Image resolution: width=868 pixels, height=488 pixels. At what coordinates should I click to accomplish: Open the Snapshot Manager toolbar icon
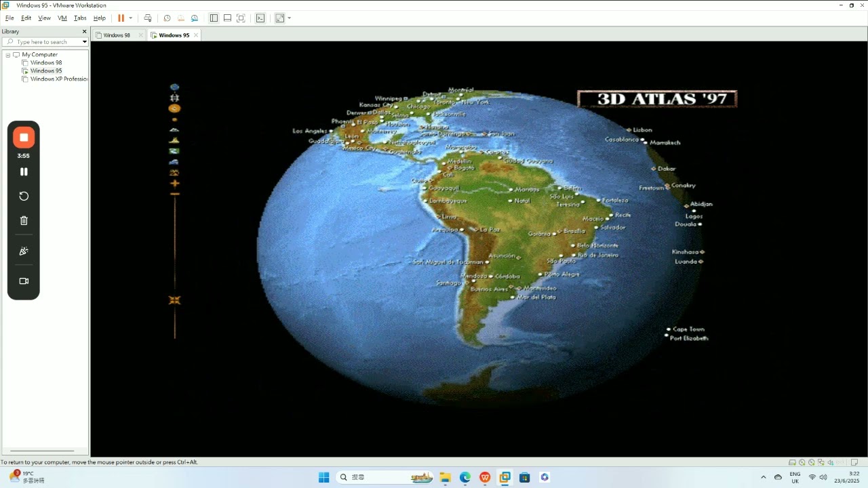195,18
